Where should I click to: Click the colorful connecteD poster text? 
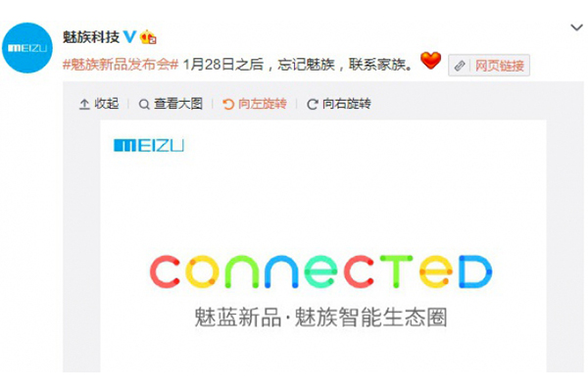(x=321, y=270)
